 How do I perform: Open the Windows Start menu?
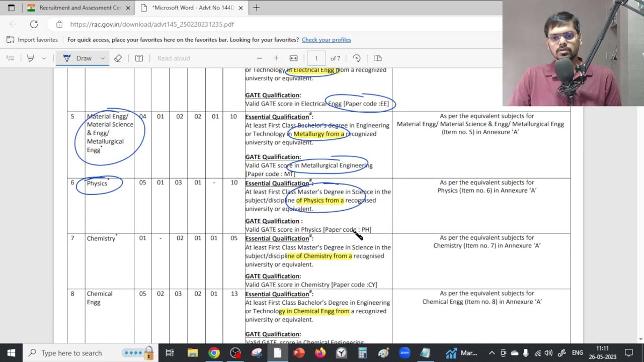pos(11,352)
